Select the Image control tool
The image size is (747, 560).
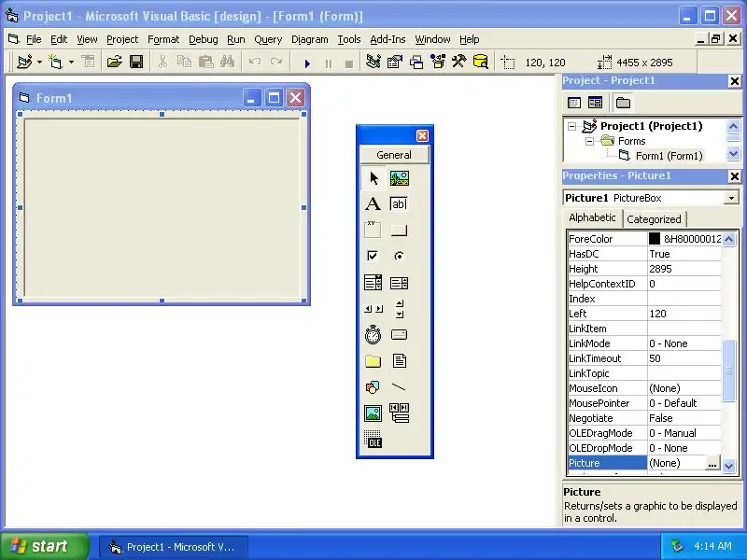[373, 413]
